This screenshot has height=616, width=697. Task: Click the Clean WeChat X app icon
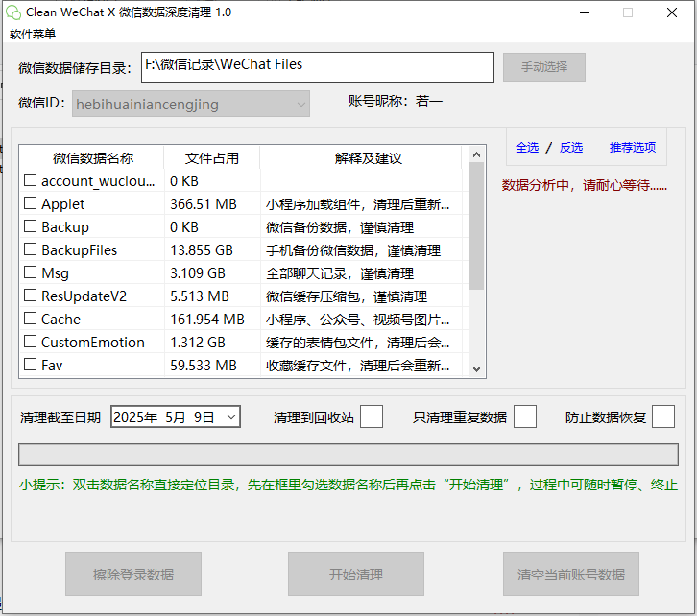13,12
